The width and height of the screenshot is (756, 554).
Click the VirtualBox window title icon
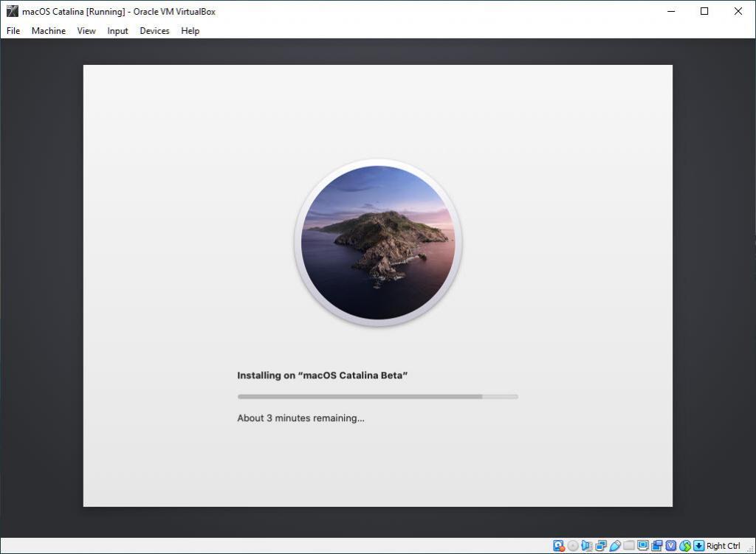pos(12,11)
